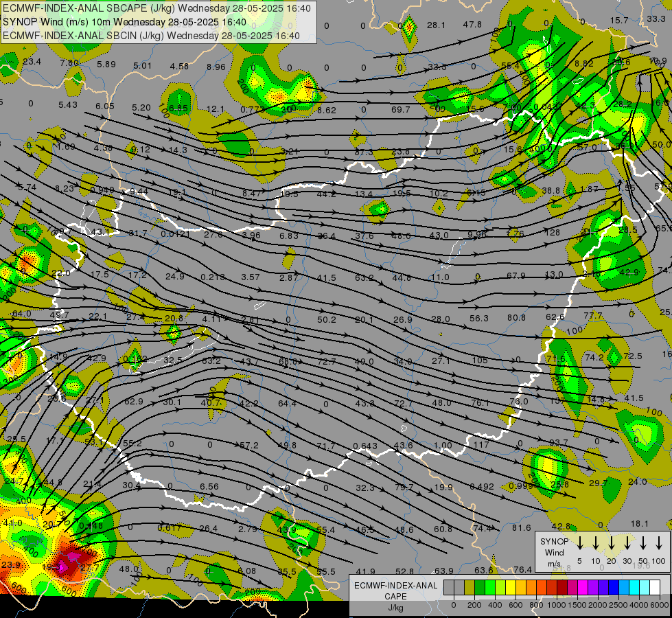Pick the white swatch ending at 6000

(x=654, y=587)
